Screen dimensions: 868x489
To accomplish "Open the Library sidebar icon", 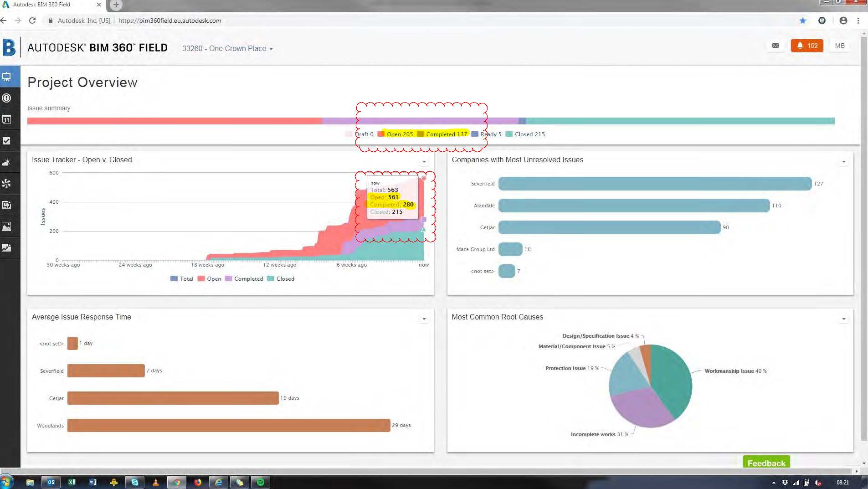I will pos(6,205).
